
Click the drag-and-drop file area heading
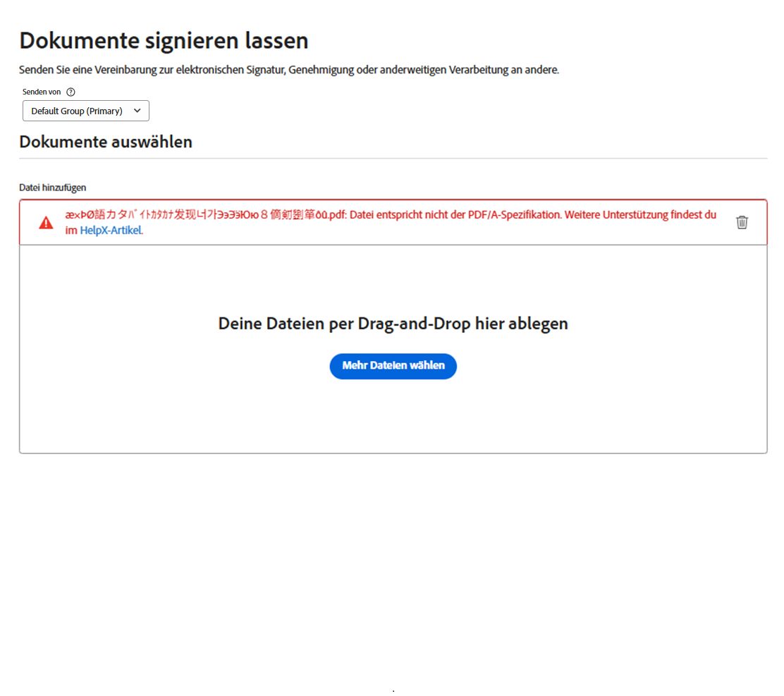coord(393,324)
